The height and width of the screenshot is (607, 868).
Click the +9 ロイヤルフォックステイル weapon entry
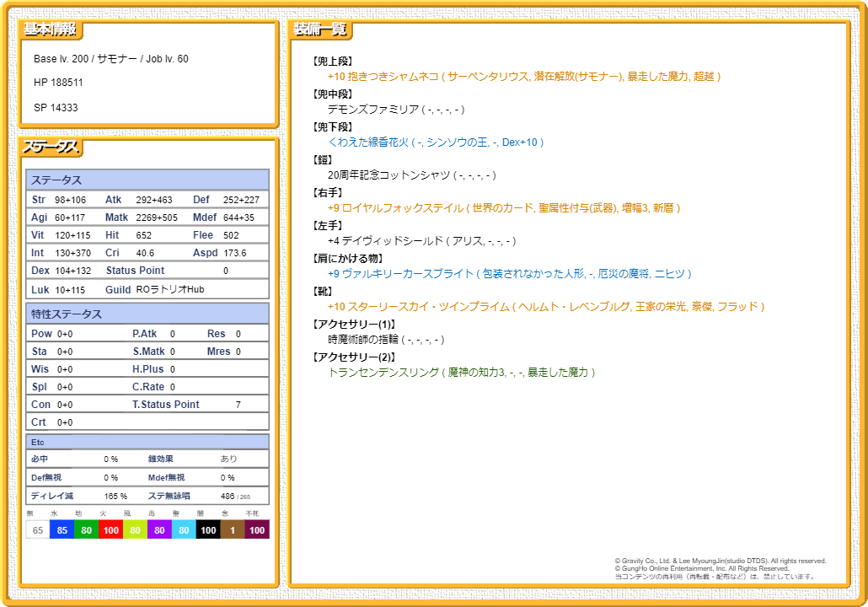click(503, 208)
